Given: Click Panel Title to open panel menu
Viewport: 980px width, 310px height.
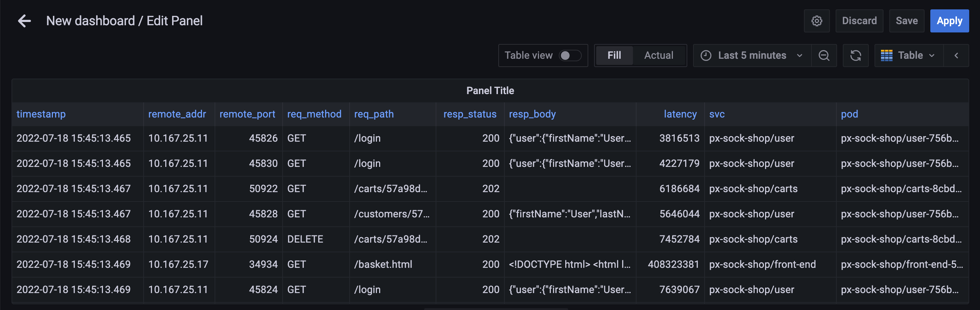Looking at the screenshot, I should click(x=490, y=90).
